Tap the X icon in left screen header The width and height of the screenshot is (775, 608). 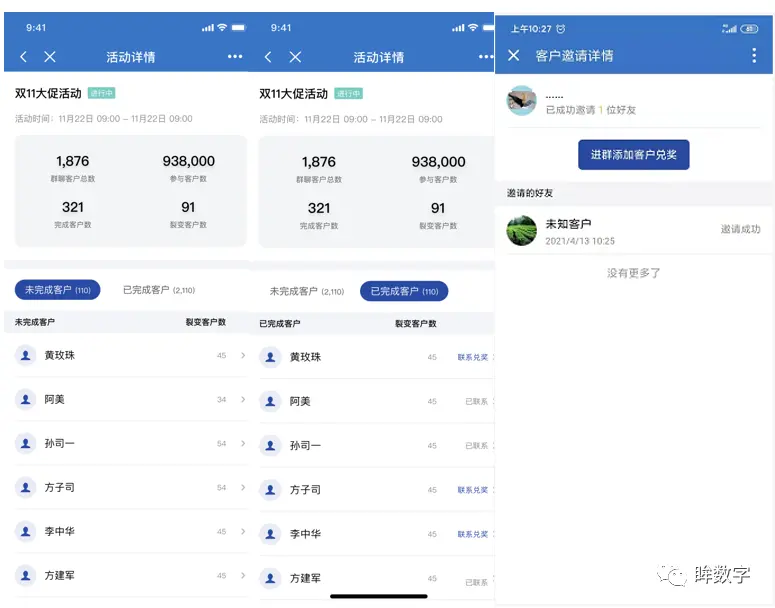[50, 57]
